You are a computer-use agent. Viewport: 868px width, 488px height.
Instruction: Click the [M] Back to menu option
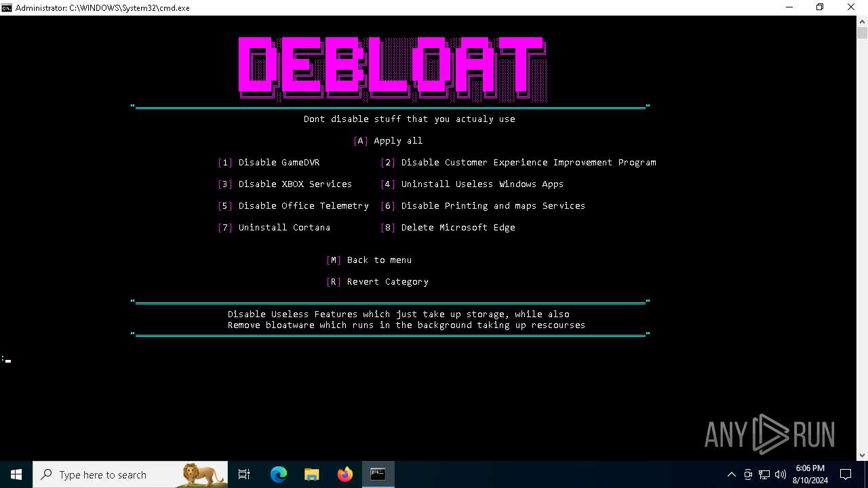tap(369, 260)
